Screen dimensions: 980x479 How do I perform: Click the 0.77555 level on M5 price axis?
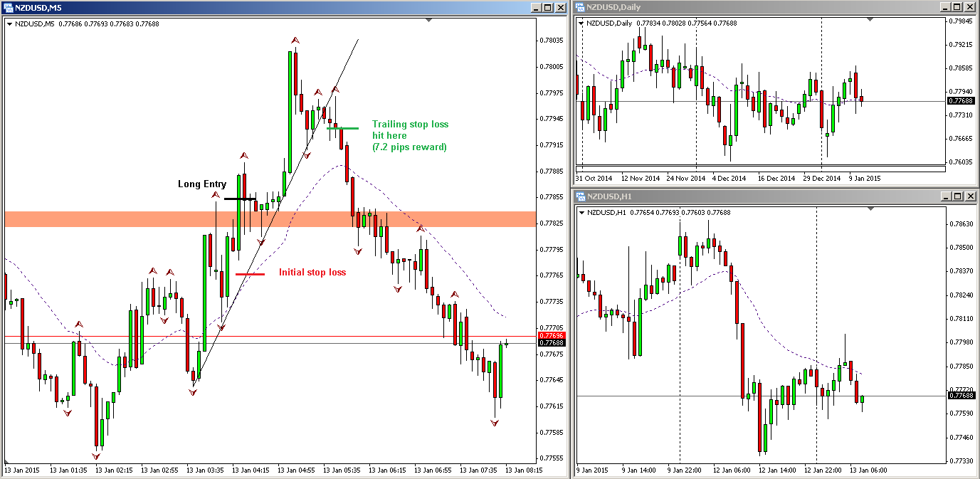[x=552, y=458]
